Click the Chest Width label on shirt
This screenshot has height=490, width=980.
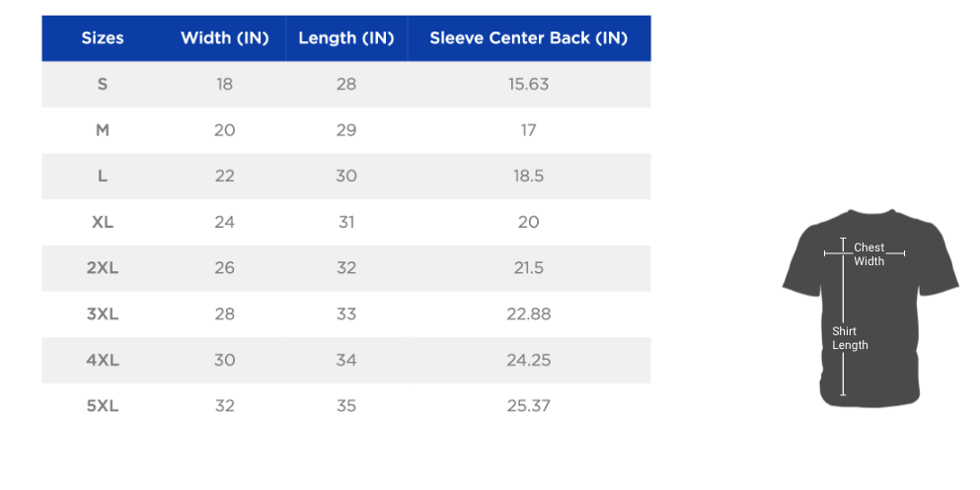tap(869, 254)
